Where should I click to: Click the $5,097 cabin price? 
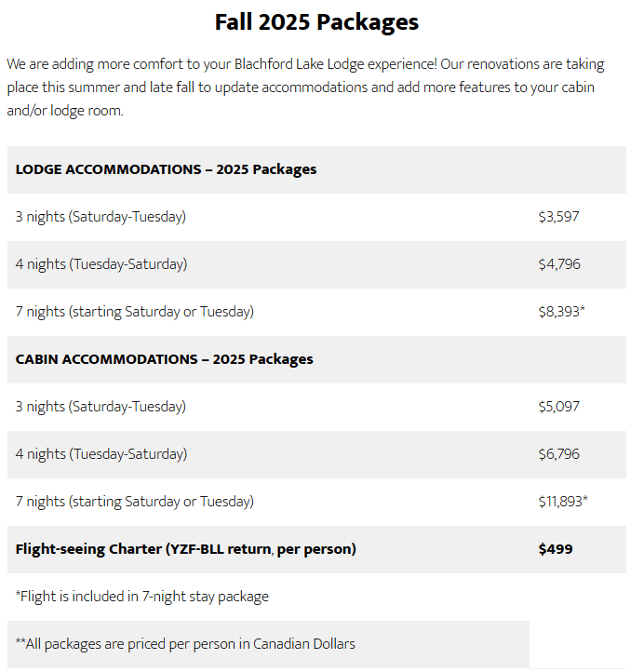click(559, 407)
